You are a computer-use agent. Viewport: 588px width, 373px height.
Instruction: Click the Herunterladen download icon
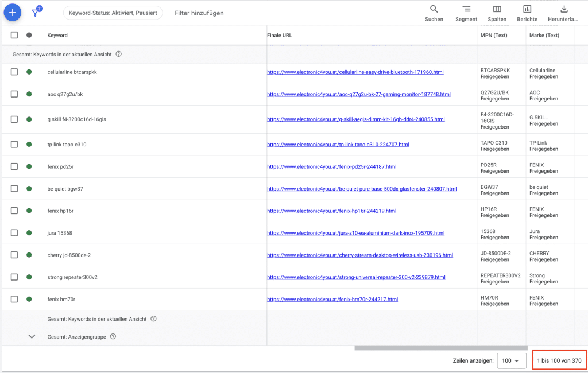pos(563,9)
